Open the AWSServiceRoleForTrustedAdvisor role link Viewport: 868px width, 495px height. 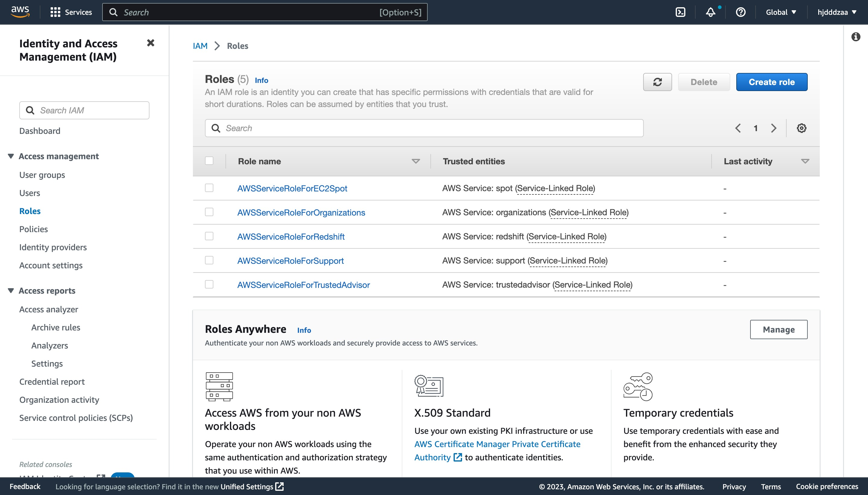click(x=303, y=285)
